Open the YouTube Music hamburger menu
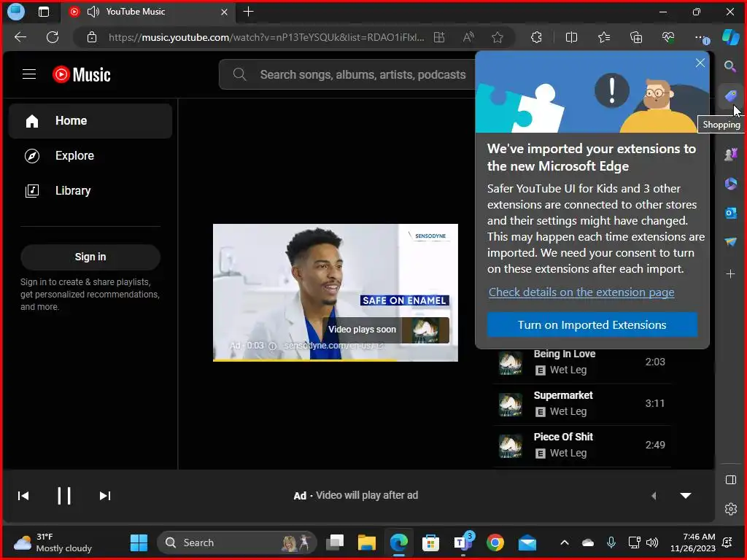This screenshot has width=747, height=560. (x=29, y=74)
